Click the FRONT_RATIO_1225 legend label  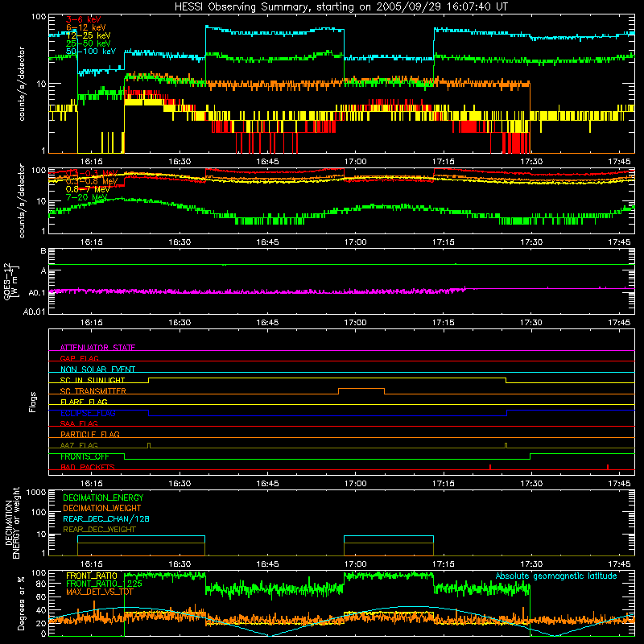click(x=104, y=584)
